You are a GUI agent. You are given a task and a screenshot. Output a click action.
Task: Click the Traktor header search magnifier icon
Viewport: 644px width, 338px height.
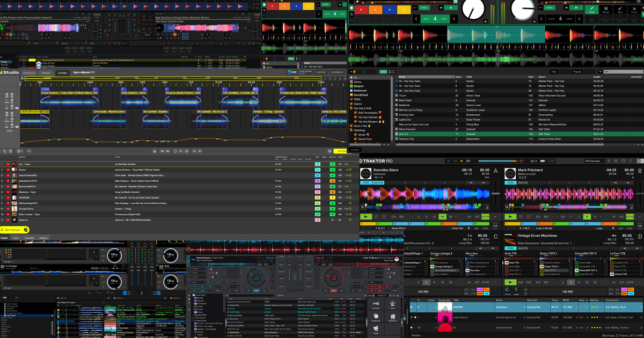tap(609, 161)
